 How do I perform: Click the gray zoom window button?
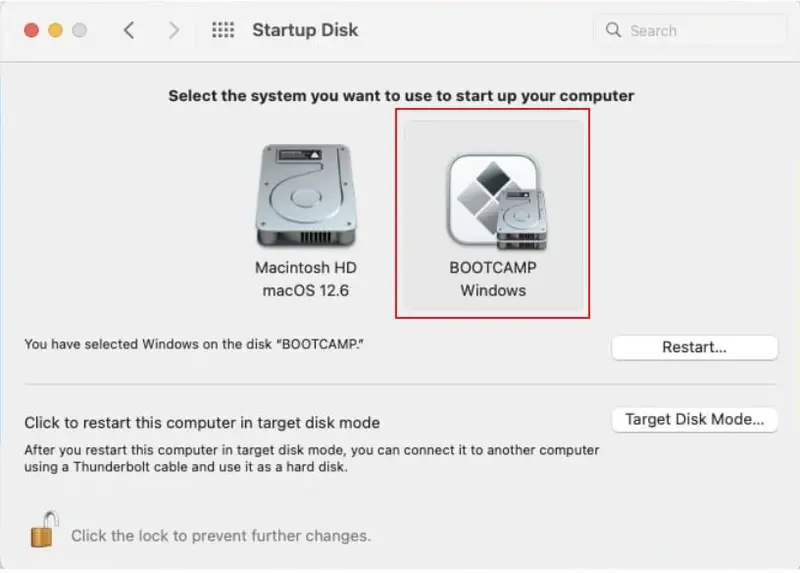click(x=79, y=30)
